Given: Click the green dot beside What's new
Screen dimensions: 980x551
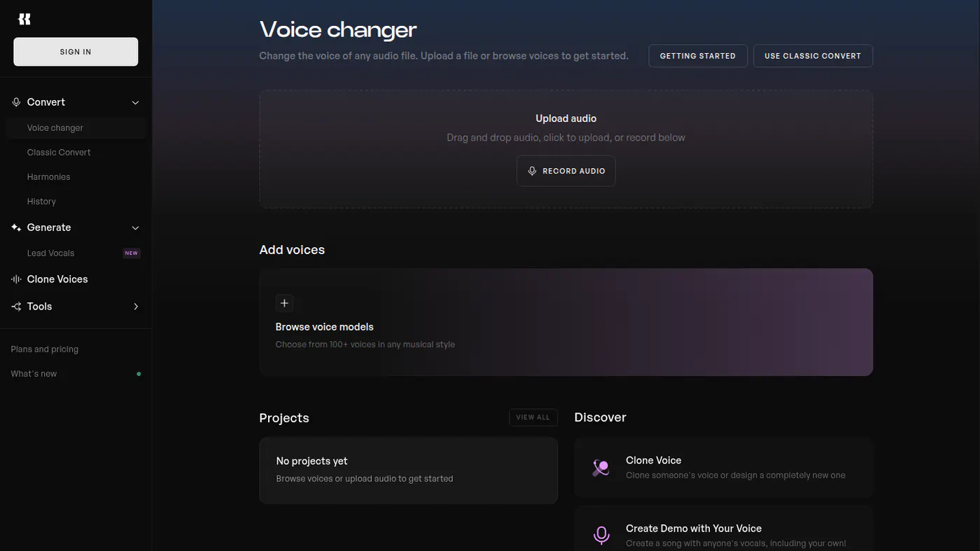Looking at the screenshot, I should (139, 374).
